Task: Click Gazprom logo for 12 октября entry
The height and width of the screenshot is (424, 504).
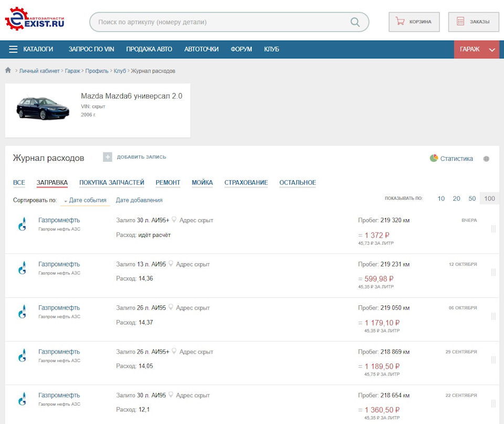Action: pos(22,267)
